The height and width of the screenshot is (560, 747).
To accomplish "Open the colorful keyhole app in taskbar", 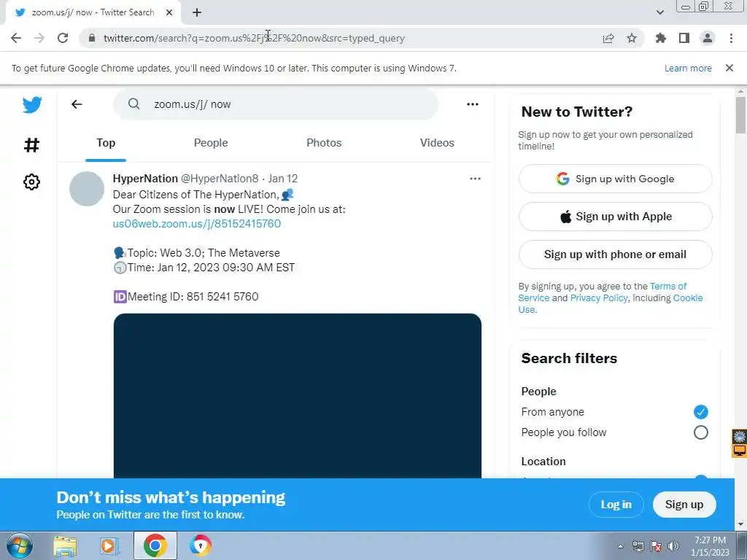I will (200, 545).
